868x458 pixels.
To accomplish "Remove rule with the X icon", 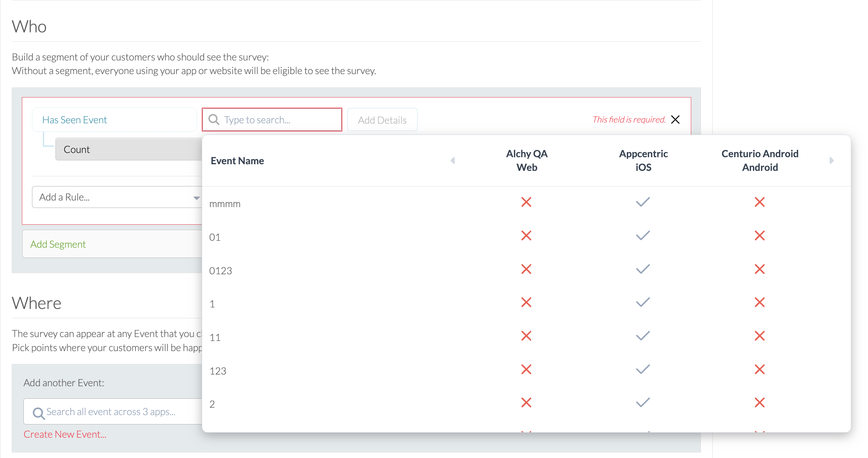I will pyautogui.click(x=675, y=119).
